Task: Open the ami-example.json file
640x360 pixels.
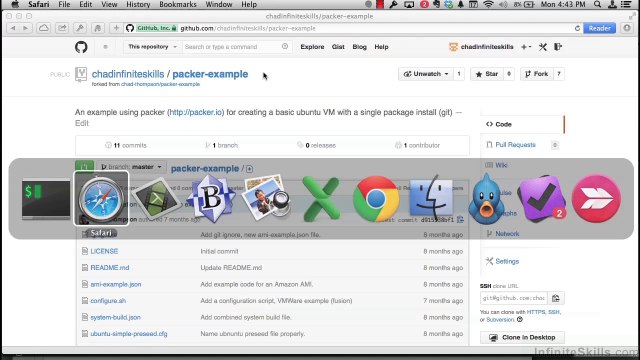Action: click(x=116, y=284)
